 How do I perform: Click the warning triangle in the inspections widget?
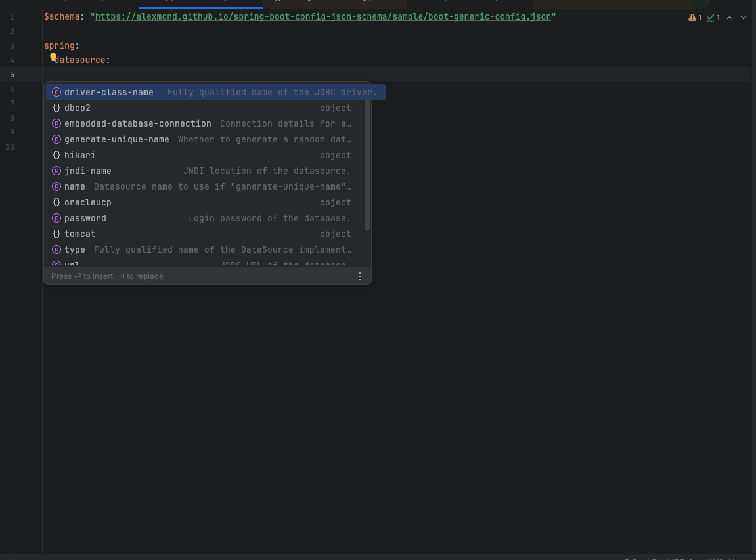pos(691,18)
